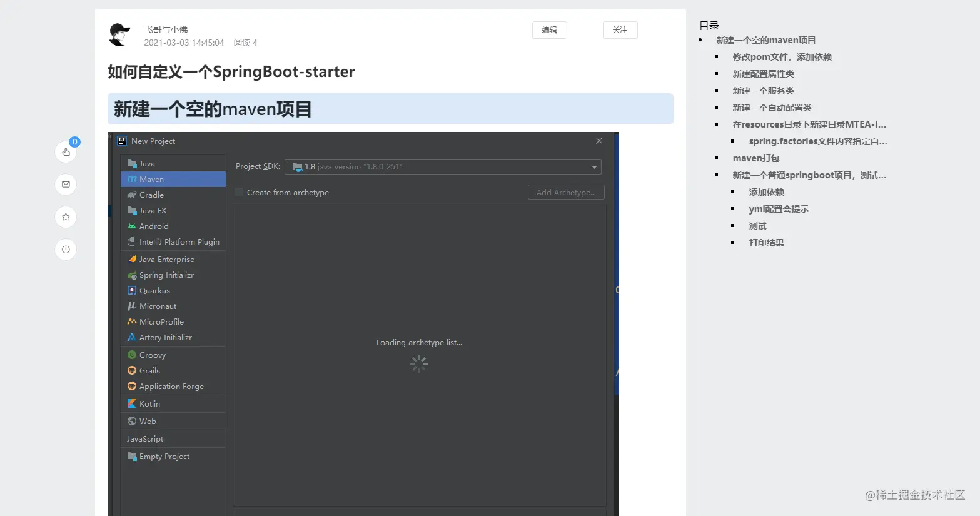Click the Add Archetype button
Screen dimensions: 980x516
tap(566, 192)
